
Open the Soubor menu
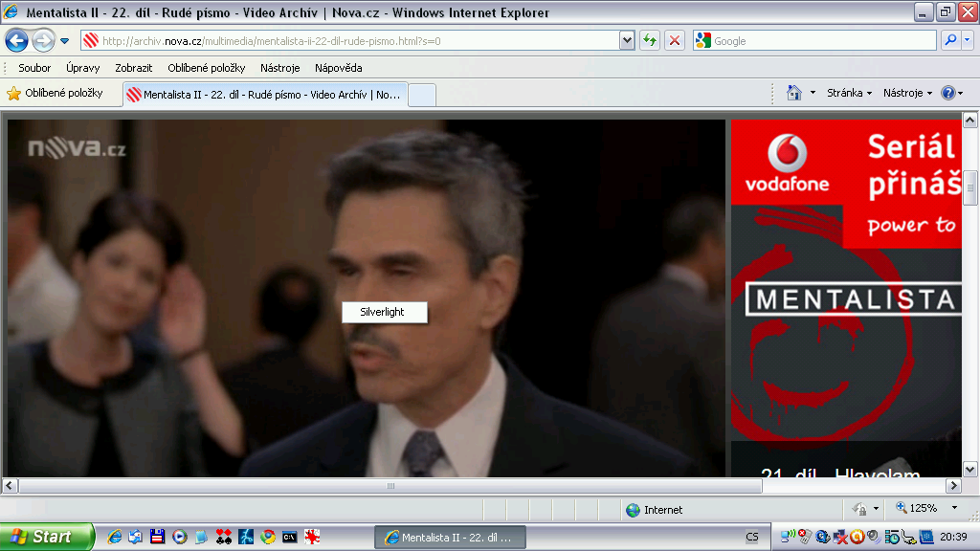point(34,68)
